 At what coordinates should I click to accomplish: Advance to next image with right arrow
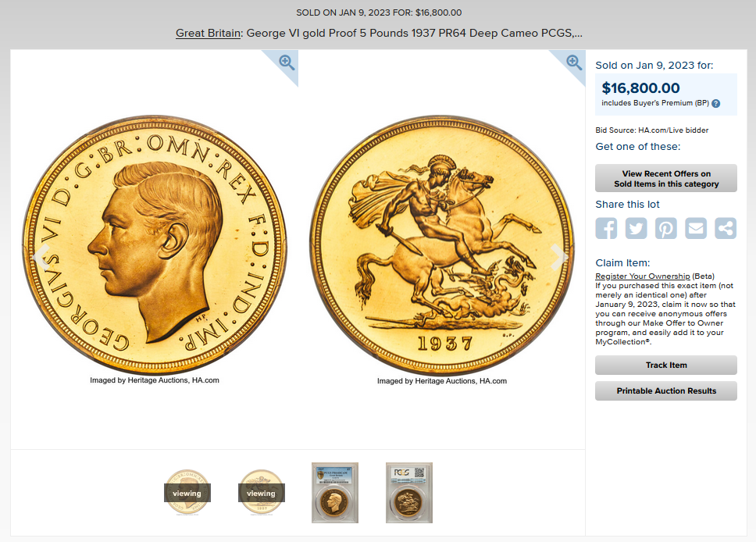click(x=558, y=256)
